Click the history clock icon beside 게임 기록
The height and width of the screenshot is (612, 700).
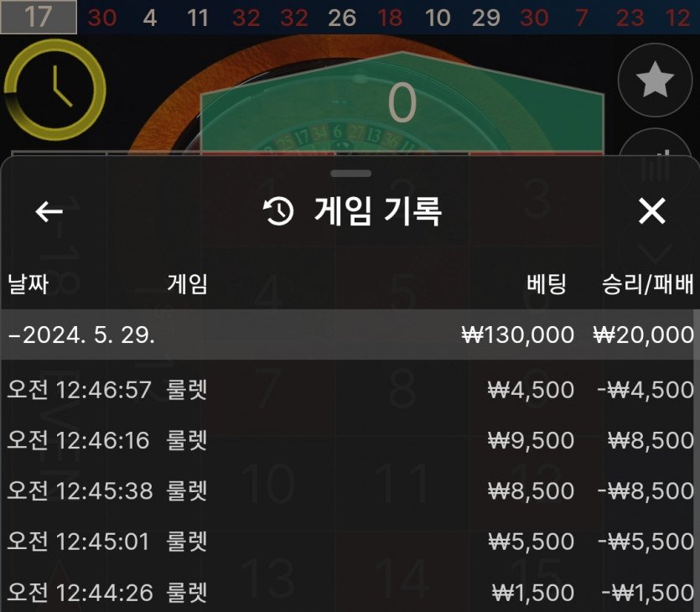278,211
